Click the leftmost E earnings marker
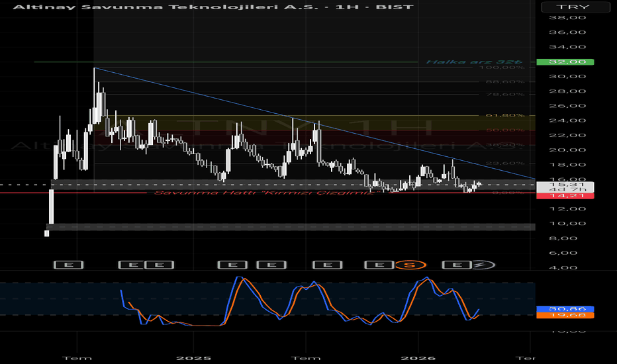Screen dimensions: 617x364 click(68, 265)
